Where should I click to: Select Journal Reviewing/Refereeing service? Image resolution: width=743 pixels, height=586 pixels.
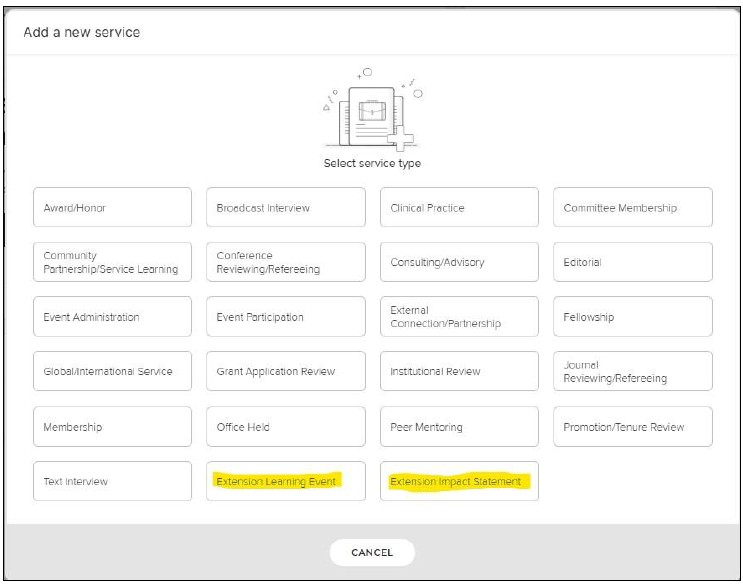(x=632, y=371)
